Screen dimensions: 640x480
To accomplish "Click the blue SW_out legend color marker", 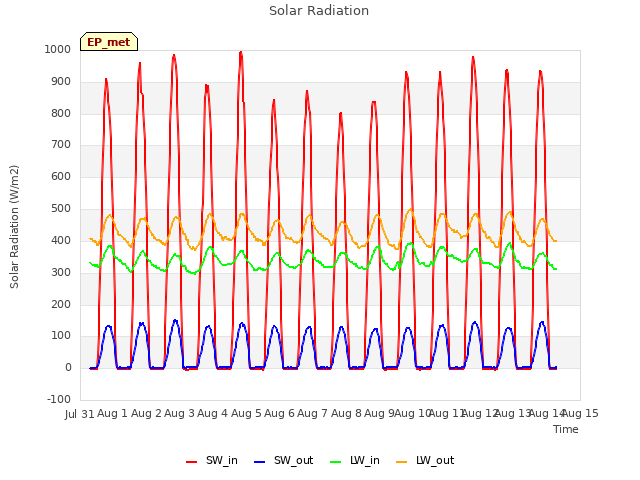I will pyautogui.click(x=260, y=462).
